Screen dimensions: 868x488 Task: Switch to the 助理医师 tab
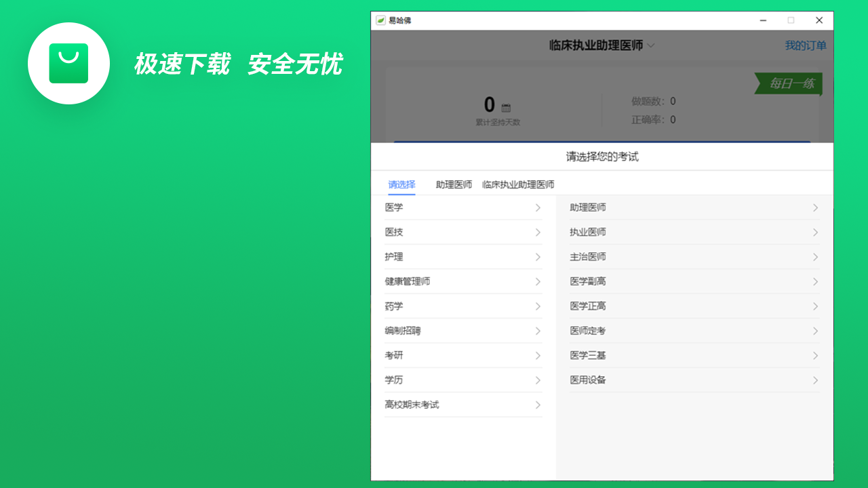[453, 184]
